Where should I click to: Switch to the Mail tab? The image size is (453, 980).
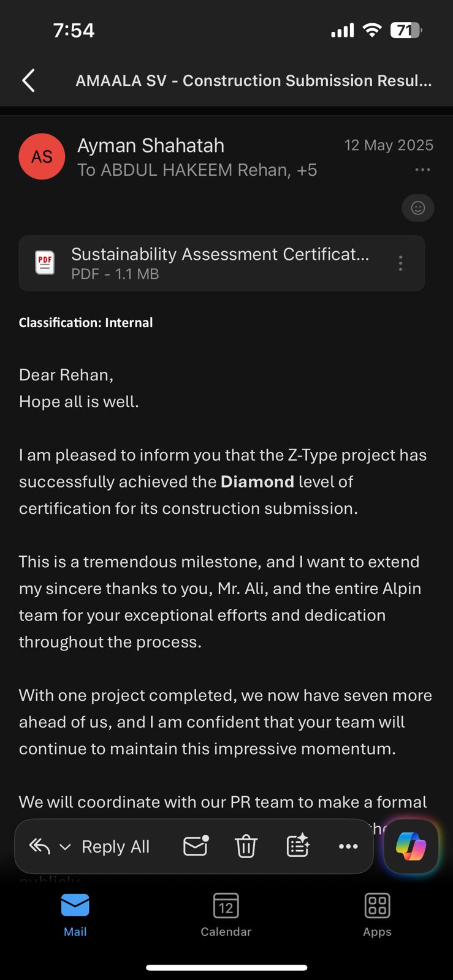[75, 916]
